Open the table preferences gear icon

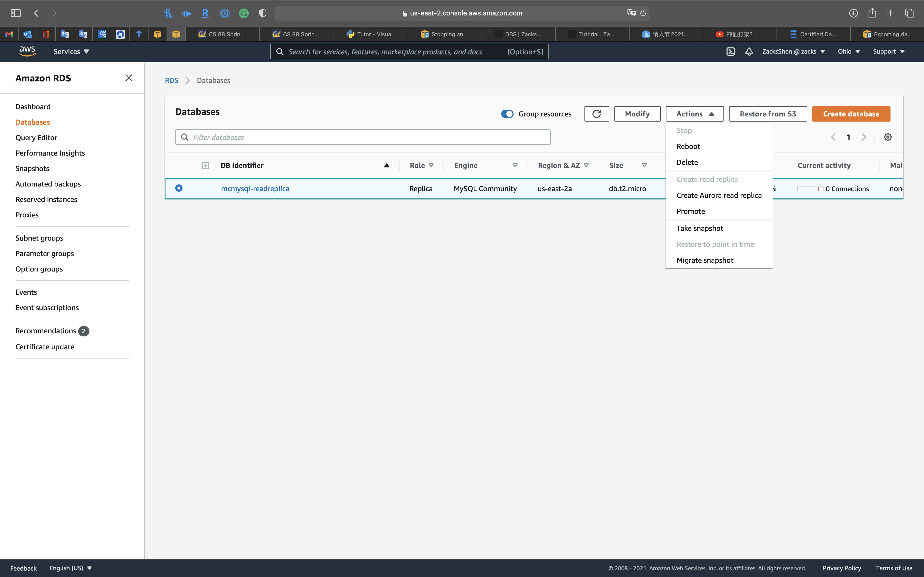888,137
